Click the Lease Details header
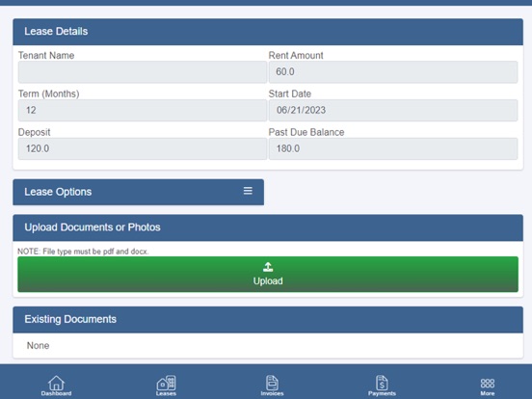The image size is (532, 399). 268,32
